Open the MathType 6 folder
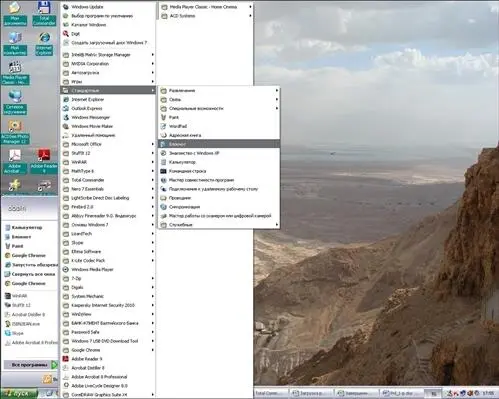This screenshot has width=499, height=399. [x=108, y=171]
